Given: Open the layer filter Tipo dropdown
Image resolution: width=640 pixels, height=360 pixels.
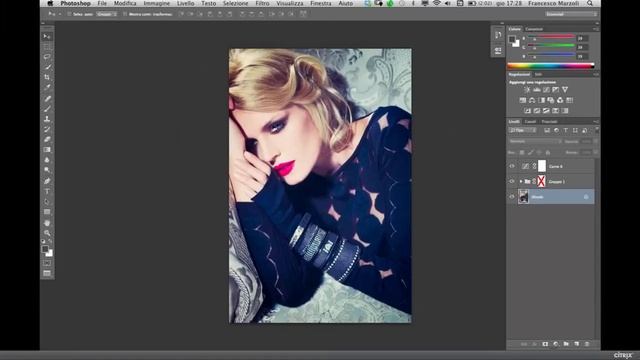Looking at the screenshot, I should pyautogui.click(x=522, y=131).
